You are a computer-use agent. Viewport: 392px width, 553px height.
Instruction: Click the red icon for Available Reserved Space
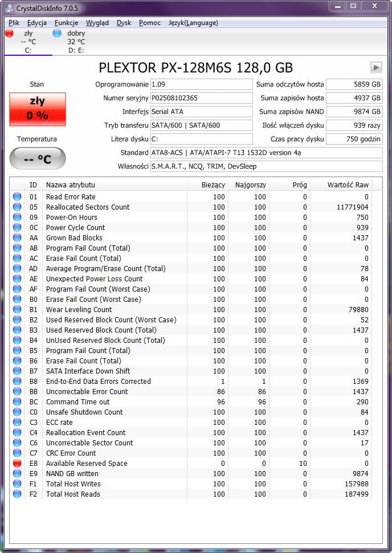coord(17,463)
